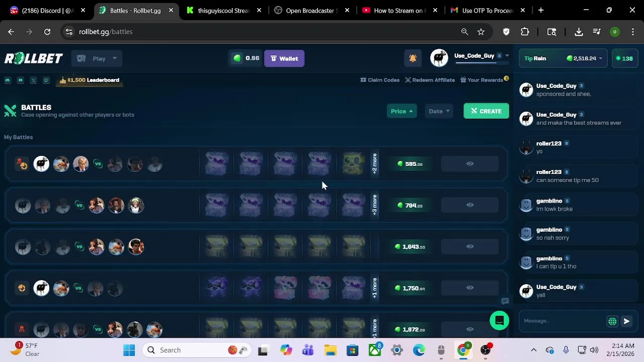Expand '+1 more' cases in 1,750.84 battle
This screenshot has width=644, height=362.
375,288
